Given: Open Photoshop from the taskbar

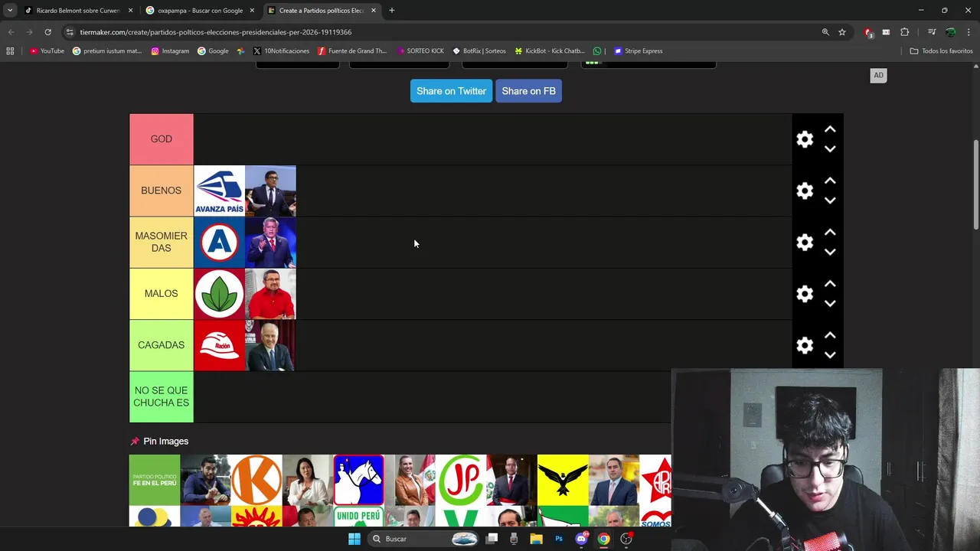Looking at the screenshot, I should pyautogui.click(x=559, y=539).
